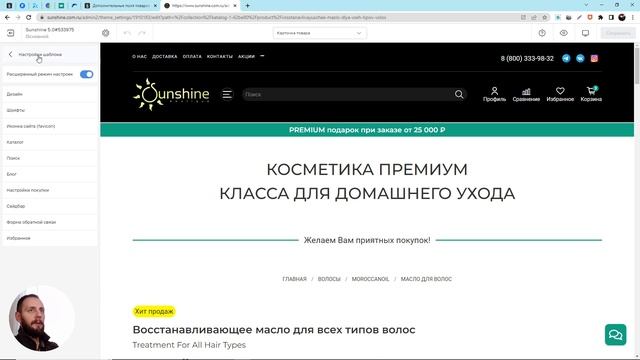This screenshot has width=640, height=360.
Task: Open the Каталог settings section
Action: pos(50,142)
